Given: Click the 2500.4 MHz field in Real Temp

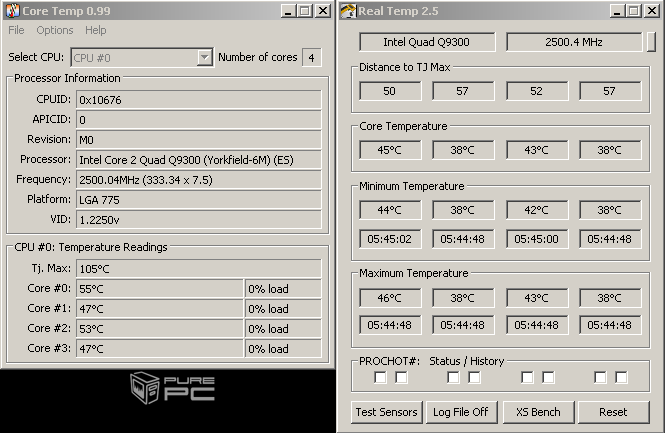Looking at the screenshot, I should click(x=574, y=42).
